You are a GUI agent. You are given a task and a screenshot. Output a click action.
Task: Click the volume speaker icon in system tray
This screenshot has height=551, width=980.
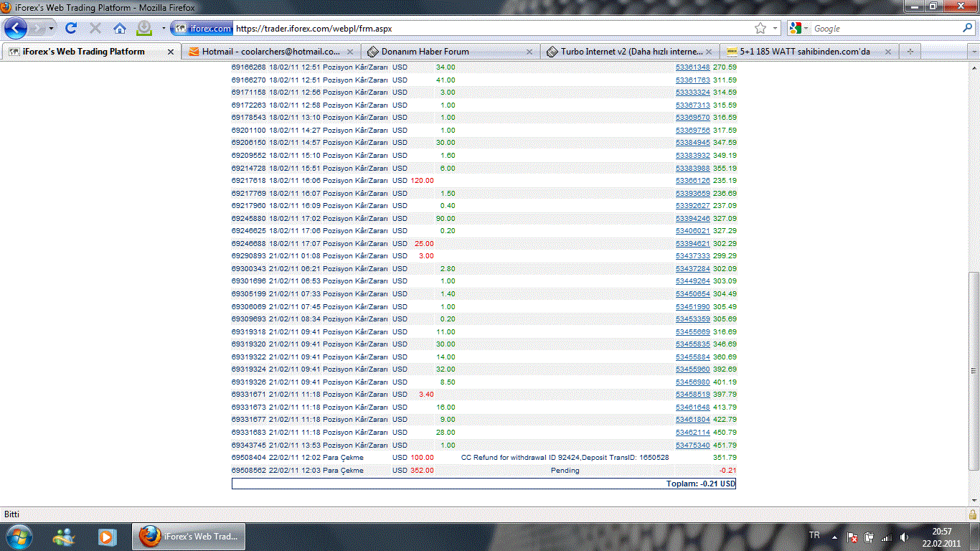pyautogui.click(x=904, y=537)
